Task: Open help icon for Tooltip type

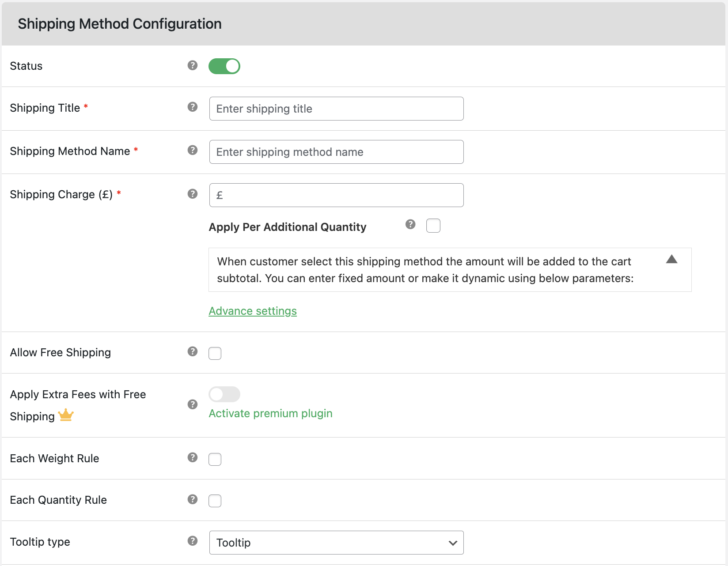Action: [192, 541]
